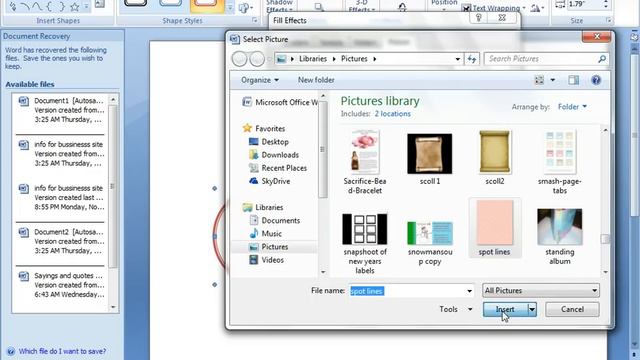The width and height of the screenshot is (640, 360).
Task: Open Downloads in the navigation pane
Action: 274,155
